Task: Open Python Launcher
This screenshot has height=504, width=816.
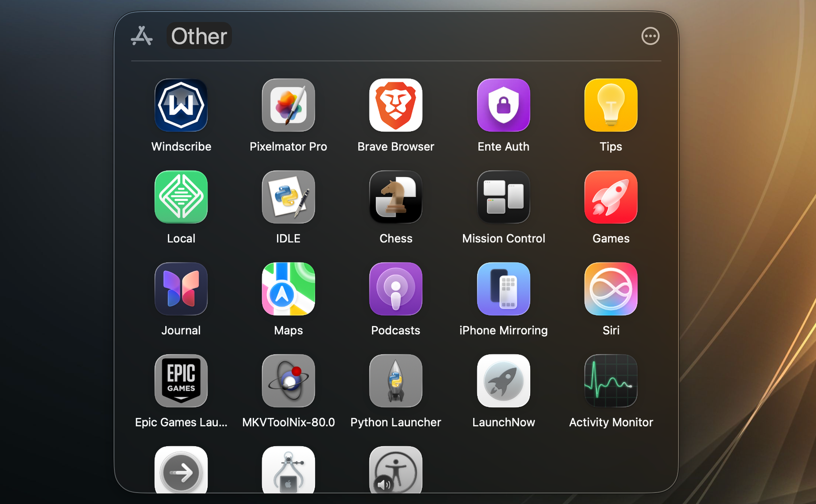Action: tap(396, 381)
